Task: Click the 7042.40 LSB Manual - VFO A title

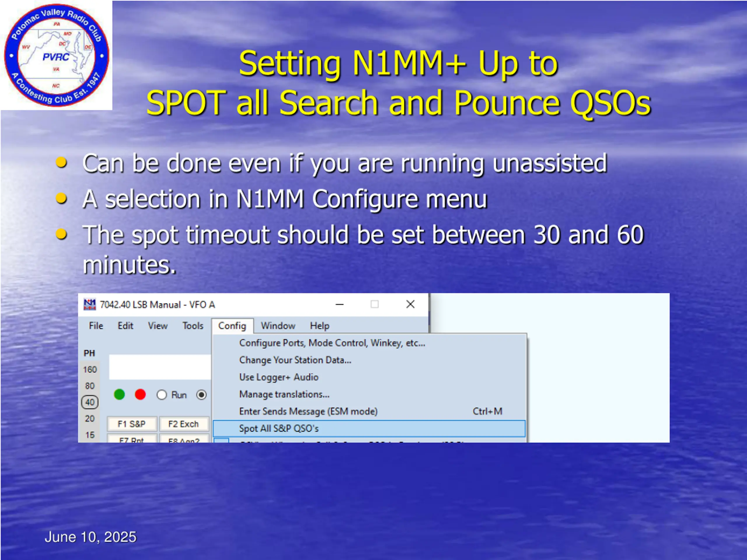Action: coord(157,305)
